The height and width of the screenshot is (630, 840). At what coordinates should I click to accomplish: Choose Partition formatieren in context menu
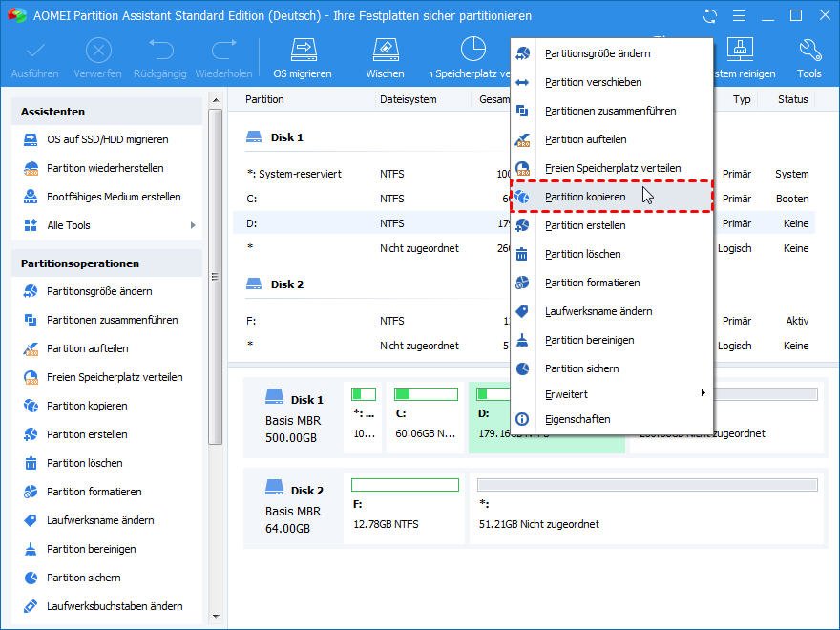(612, 283)
